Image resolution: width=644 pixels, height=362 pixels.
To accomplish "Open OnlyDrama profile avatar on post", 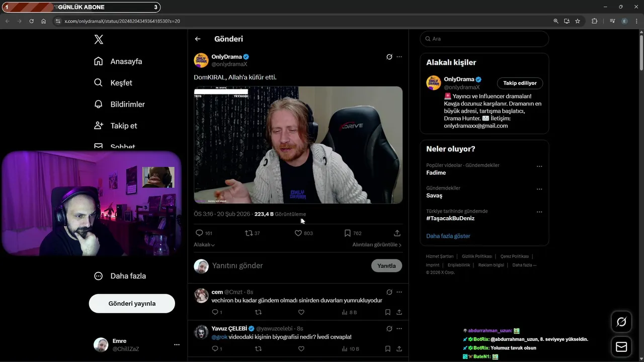I will [x=201, y=60].
